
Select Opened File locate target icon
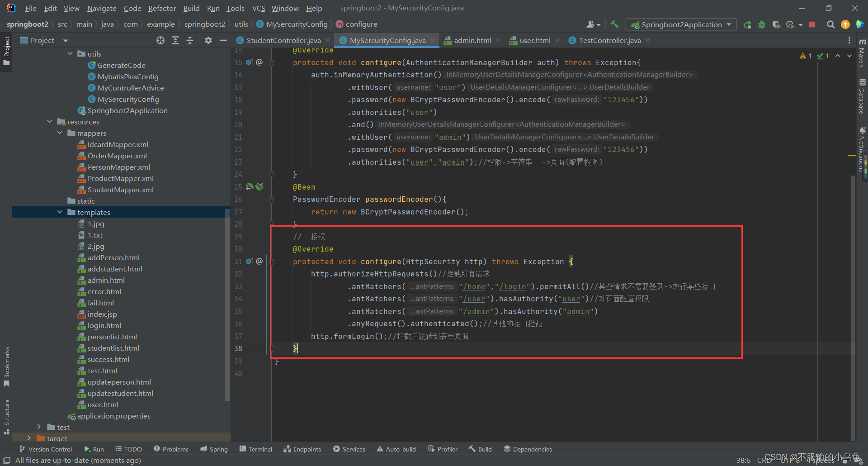point(160,40)
